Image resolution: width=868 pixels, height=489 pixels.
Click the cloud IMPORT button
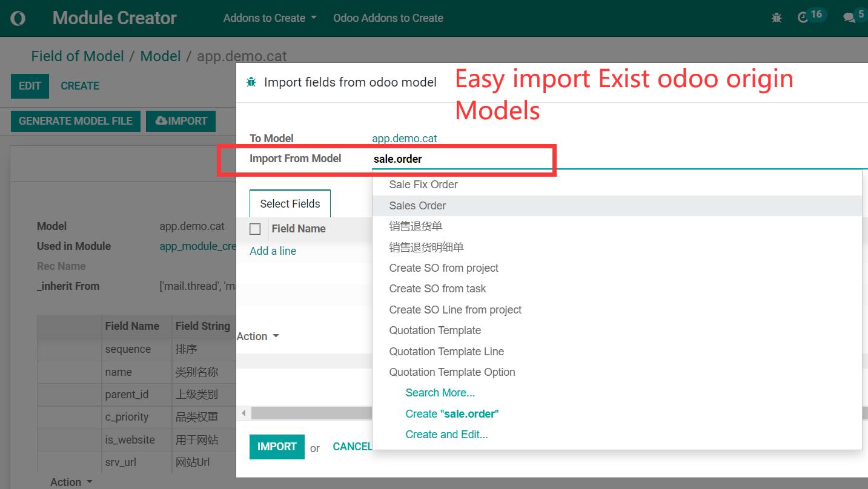(x=181, y=121)
